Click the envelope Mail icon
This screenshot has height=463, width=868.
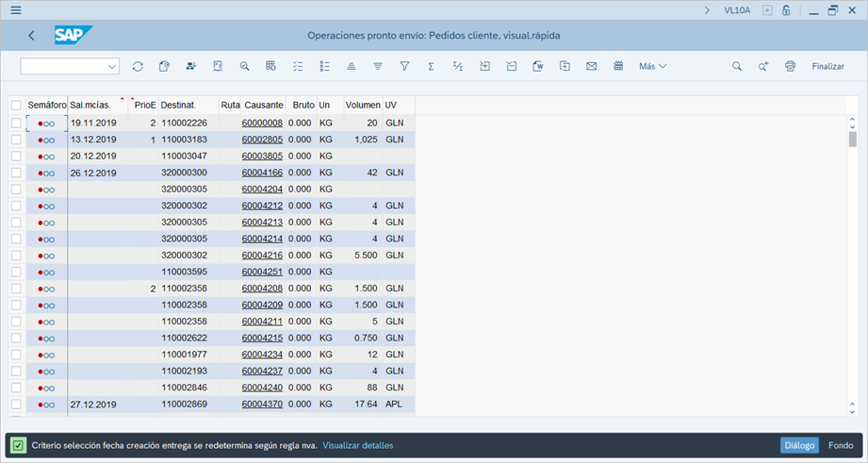591,67
